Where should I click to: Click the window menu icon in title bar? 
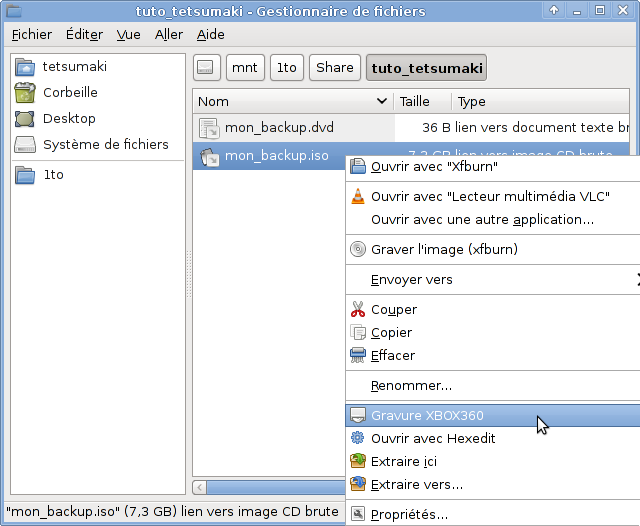tap(14, 11)
